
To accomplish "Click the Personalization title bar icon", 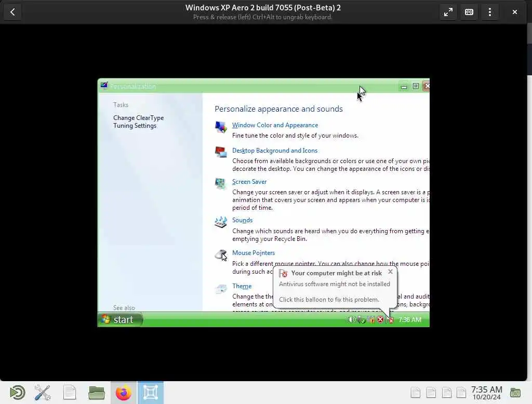I will pyautogui.click(x=104, y=86).
